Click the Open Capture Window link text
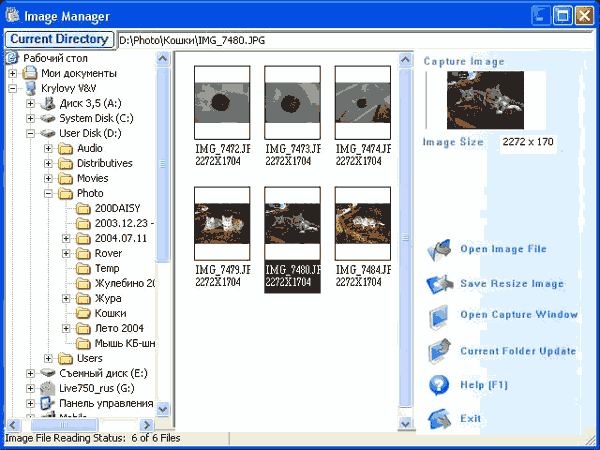 [519, 315]
